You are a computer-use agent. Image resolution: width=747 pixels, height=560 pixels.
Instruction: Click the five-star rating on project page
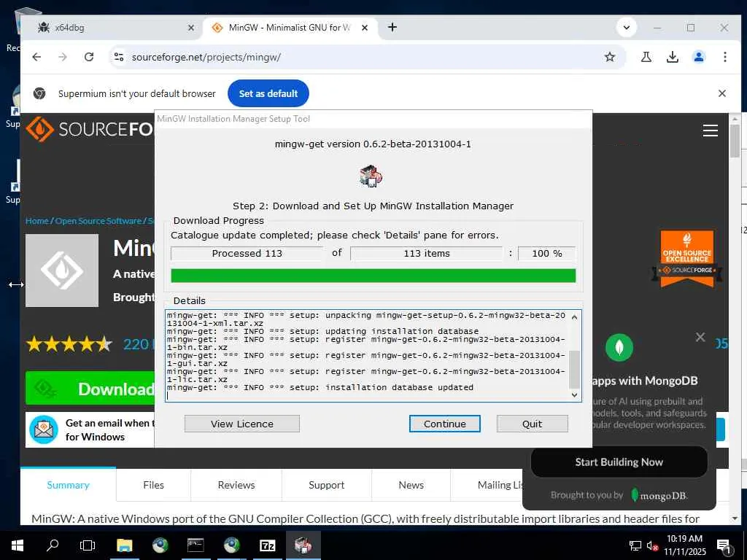coord(69,344)
